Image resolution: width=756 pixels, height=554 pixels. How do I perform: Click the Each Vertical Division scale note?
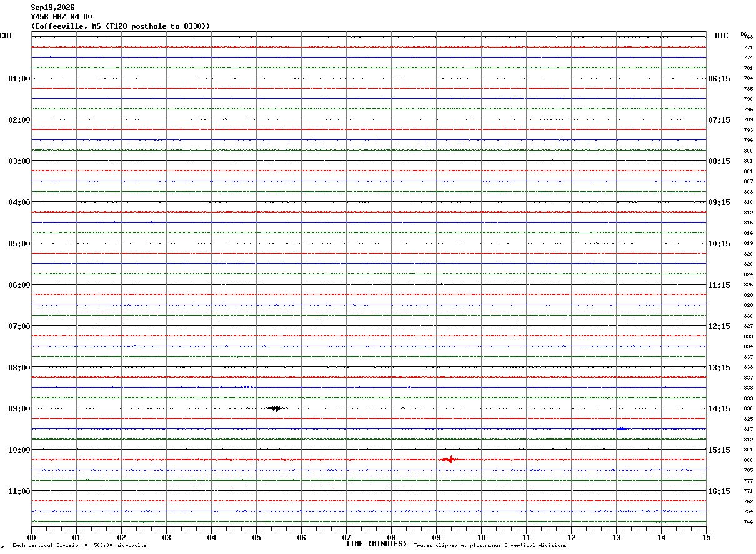pos(80,546)
